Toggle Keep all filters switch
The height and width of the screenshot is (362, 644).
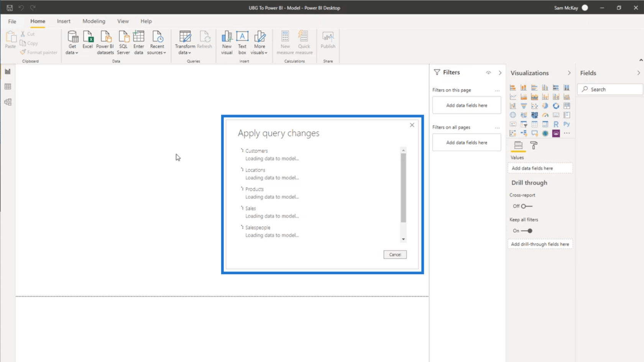(527, 231)
